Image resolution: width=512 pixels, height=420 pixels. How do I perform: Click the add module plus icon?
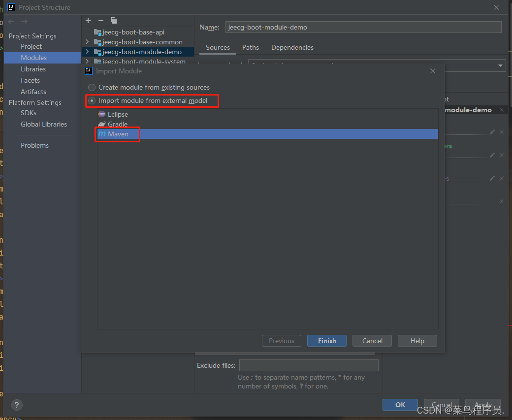88,21
